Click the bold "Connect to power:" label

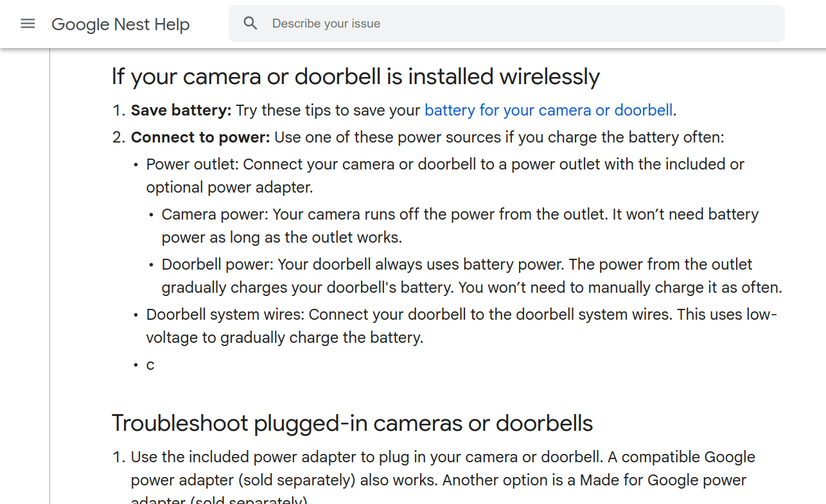(x=200, y=137)
